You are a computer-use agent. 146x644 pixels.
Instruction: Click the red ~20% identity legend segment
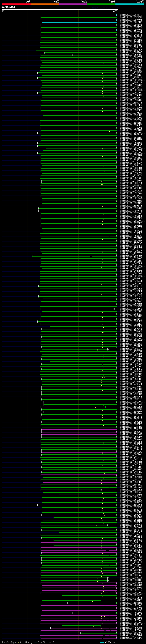click(16, 4)
